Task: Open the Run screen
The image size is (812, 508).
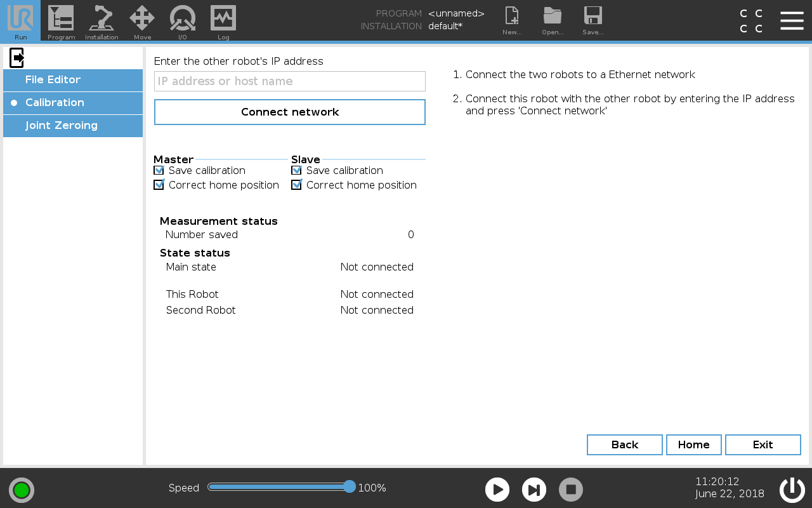Action: pos(20,20)
